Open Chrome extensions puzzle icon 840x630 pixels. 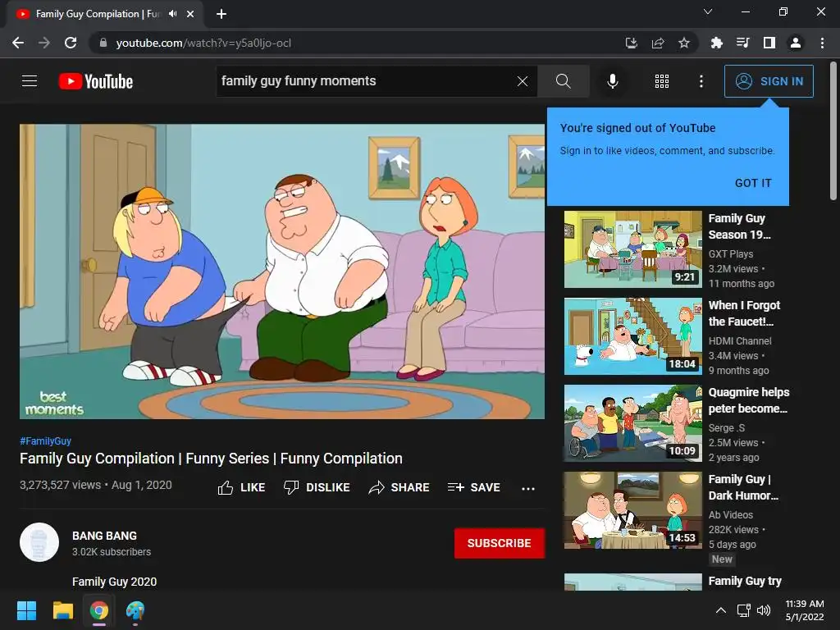point(716,43)
